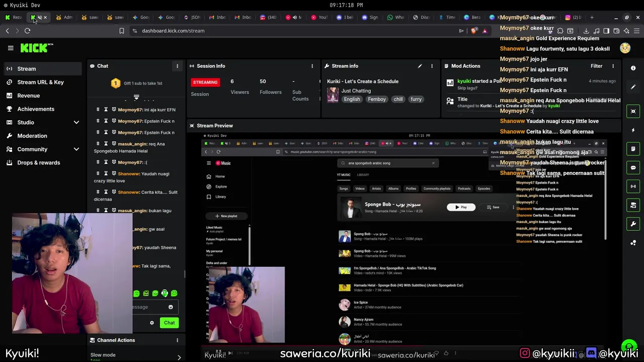Screen dimensions: 644x362
Task: Insert the headphones Kick emote
Action: pyautogui.click(x=165, y=293)
